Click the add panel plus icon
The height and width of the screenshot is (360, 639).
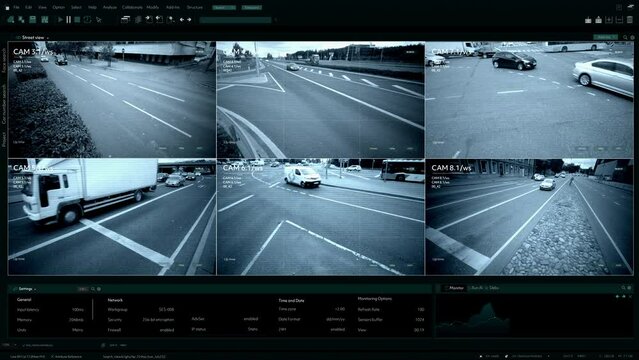click(609, 20)
